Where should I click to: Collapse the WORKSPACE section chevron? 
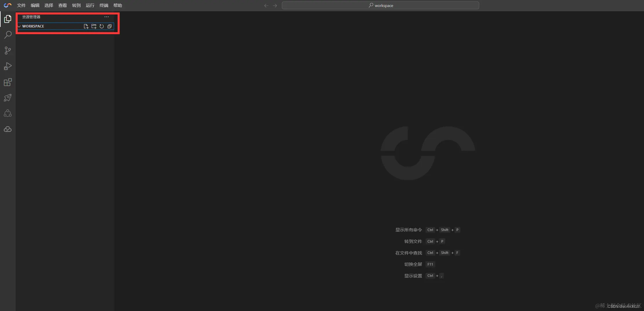19,26
